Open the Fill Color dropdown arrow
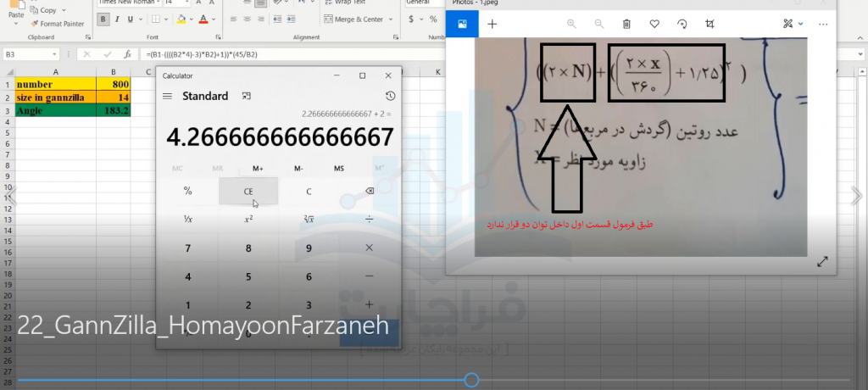Viewport: 868px width, 390px height. (x=192, y=19)
